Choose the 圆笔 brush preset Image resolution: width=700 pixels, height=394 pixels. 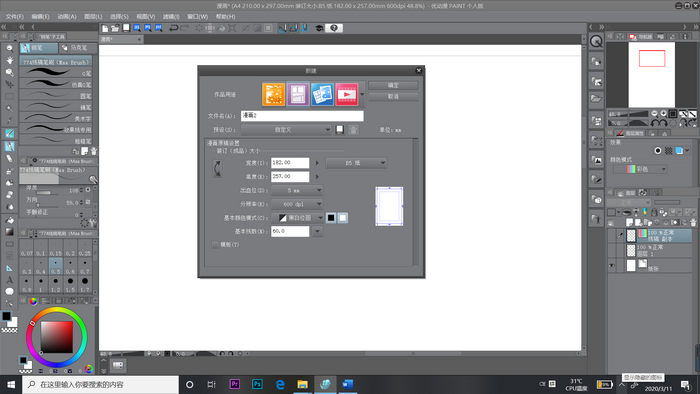pos(57,95)
